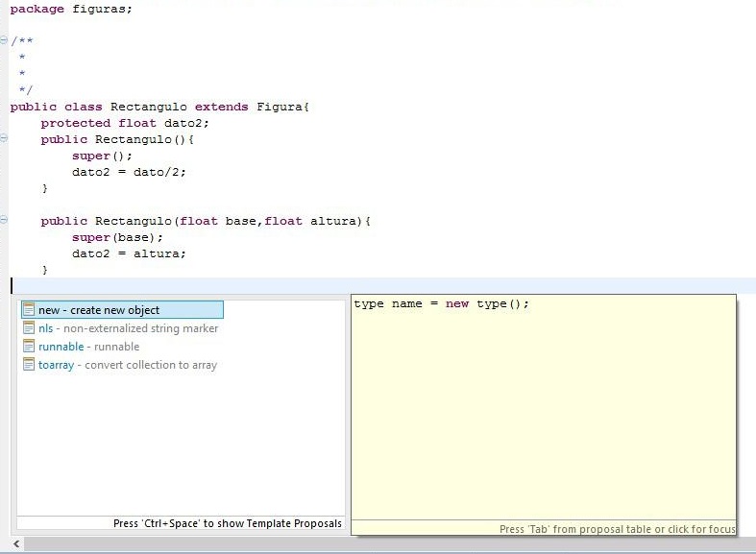Image resolution: width=756 pixels, height=554 pixels.
Task: Click the 'Figura' superclass name in class declaration
Action: point(279,107)
